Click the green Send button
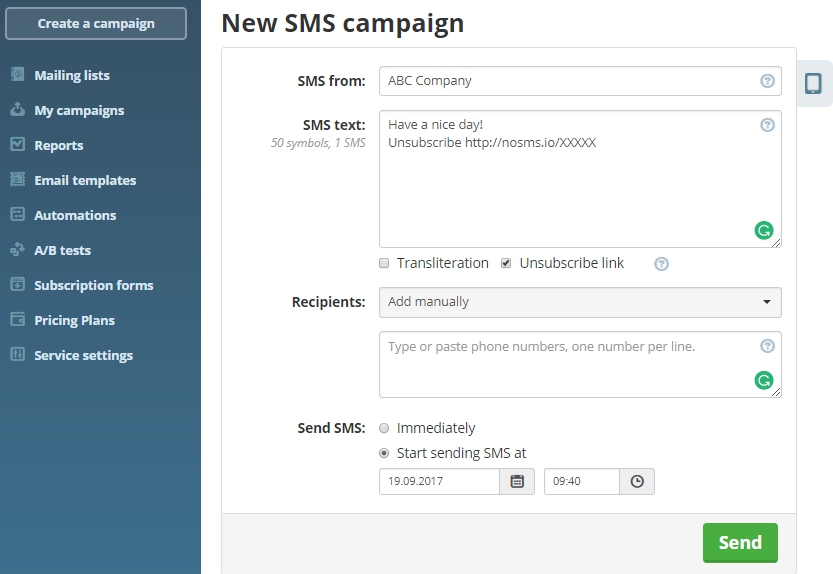Screen dimensions: 833x574 pos(740,543)
